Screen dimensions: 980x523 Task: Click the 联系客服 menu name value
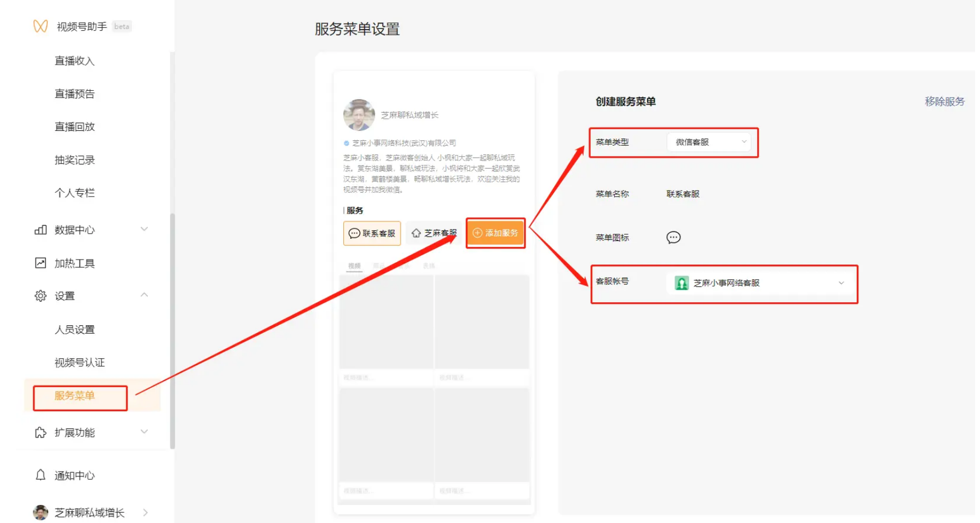pyautogui.click(x=683, y=194)
